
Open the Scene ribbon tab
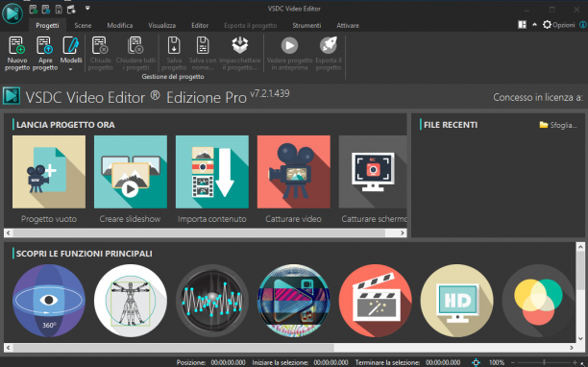(x=83, y=26)
